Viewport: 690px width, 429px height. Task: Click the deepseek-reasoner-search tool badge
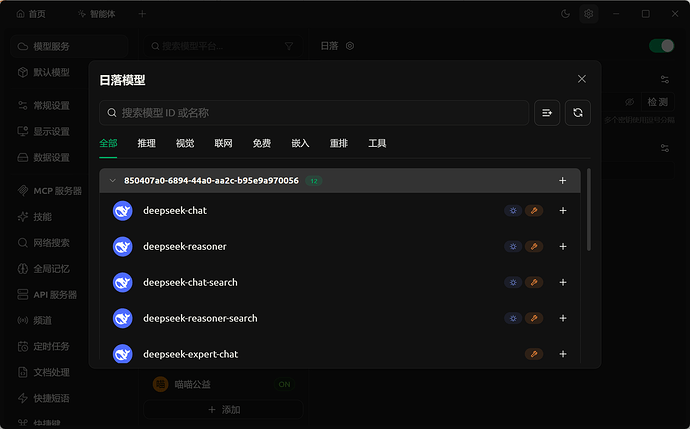(534, 318)
